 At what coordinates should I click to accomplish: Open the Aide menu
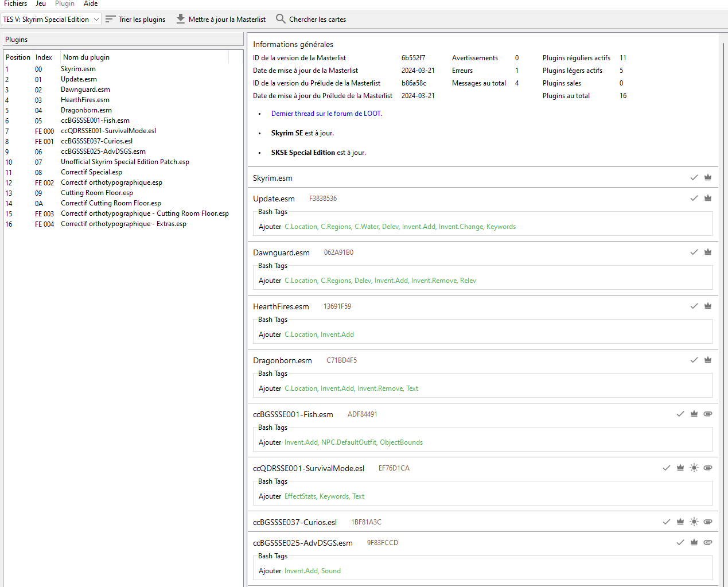click(x=91, y=3)
